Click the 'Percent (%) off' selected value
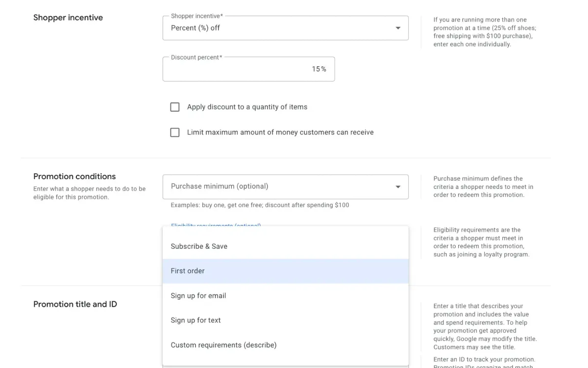 coord(196,27)
